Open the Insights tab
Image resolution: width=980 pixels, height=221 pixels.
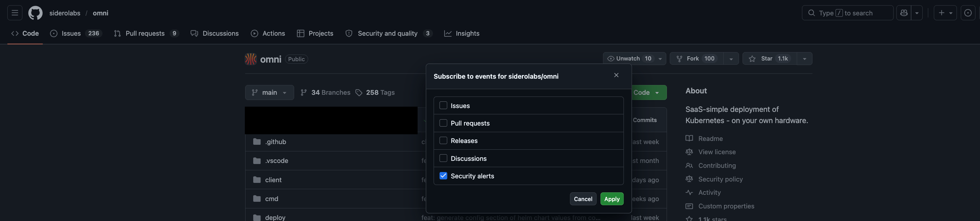[462, 34]
